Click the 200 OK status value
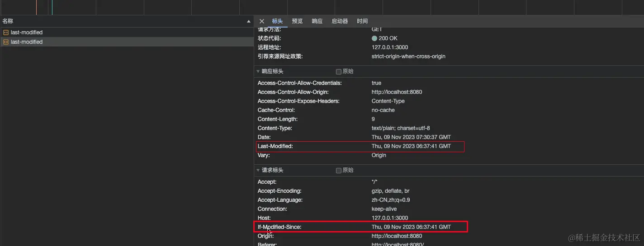 pyautogui.click(x=388, y=38)
